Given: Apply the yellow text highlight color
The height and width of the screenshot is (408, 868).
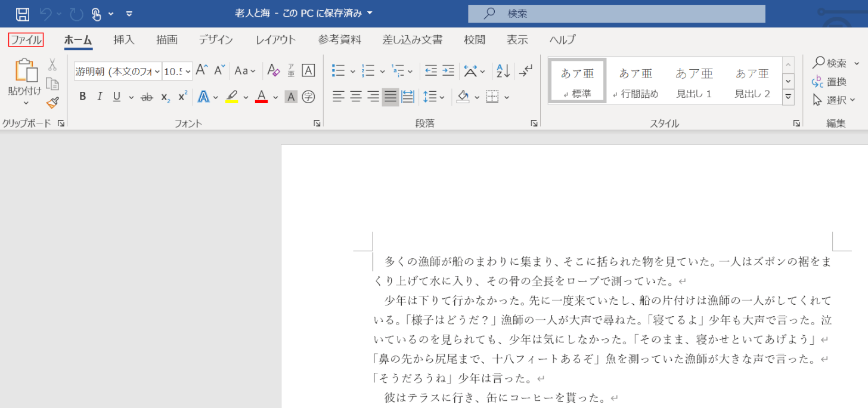Looking at the screenshot, I should pos(232,97).
